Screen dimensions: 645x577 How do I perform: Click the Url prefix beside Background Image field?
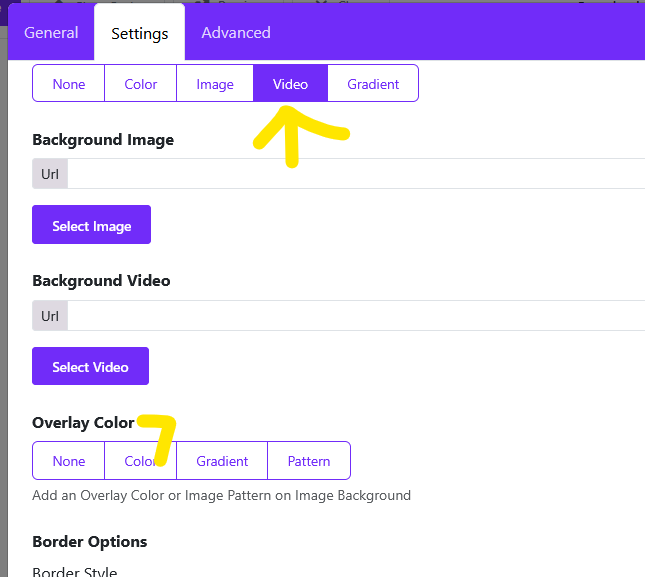tap(50, 174)
